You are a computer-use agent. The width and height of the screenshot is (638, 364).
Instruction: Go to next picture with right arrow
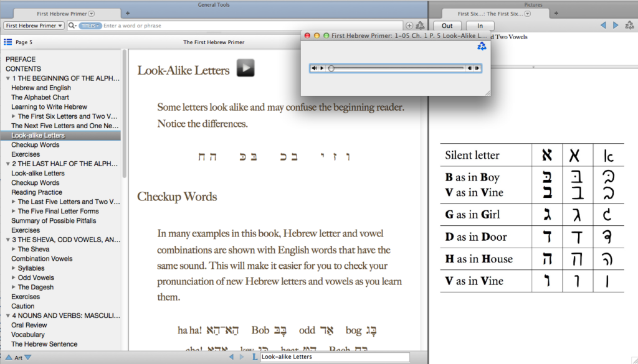616,26
